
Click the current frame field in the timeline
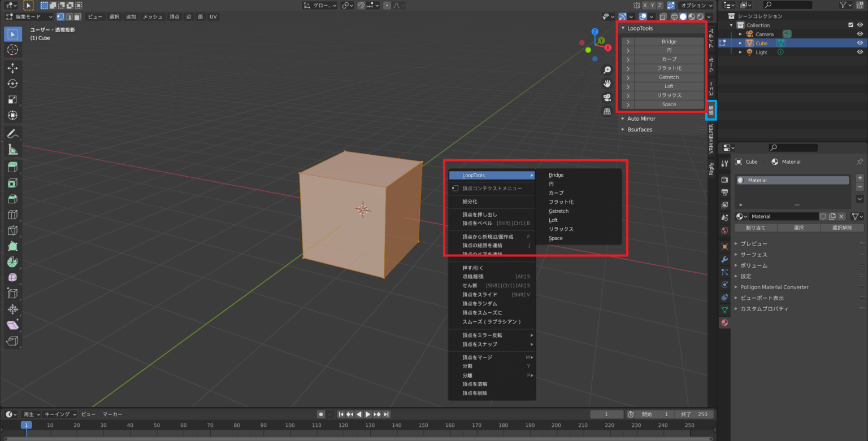coord(607,414)
